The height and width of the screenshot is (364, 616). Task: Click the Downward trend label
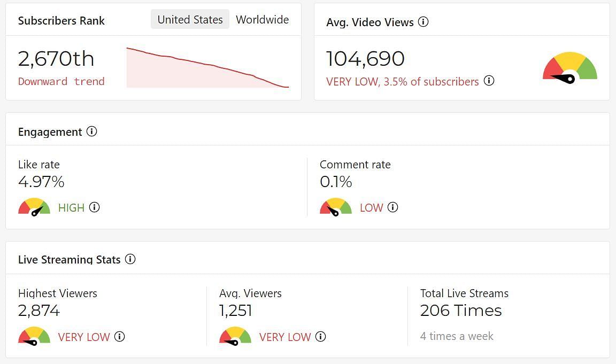click(61, 81)
